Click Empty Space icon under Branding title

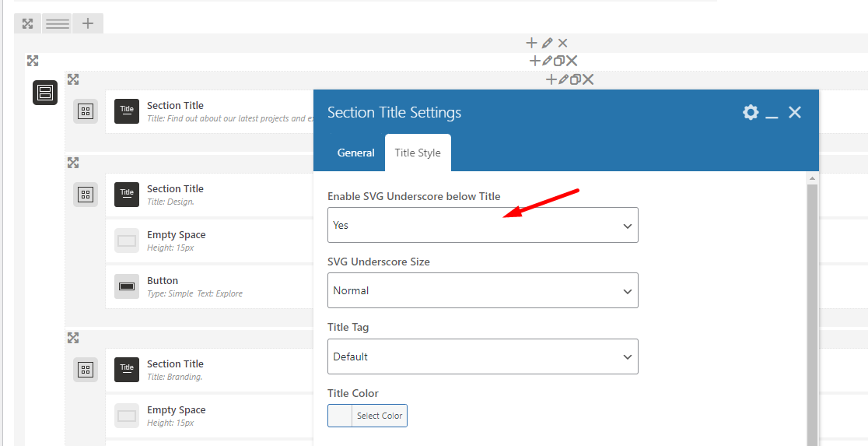[127, 416]
